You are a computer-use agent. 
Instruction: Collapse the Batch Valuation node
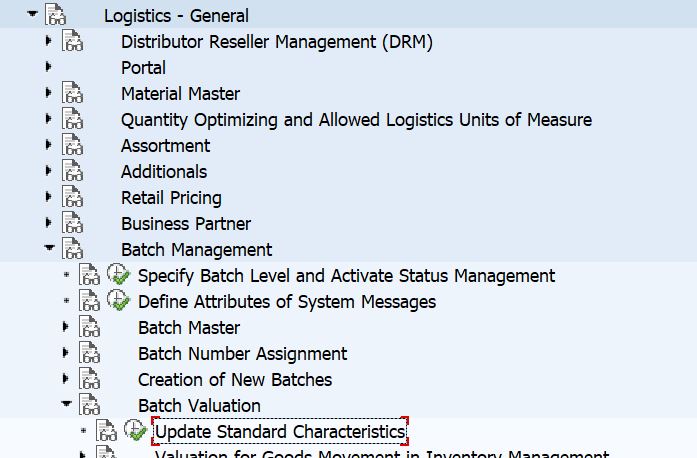click(x=66, y=404)
